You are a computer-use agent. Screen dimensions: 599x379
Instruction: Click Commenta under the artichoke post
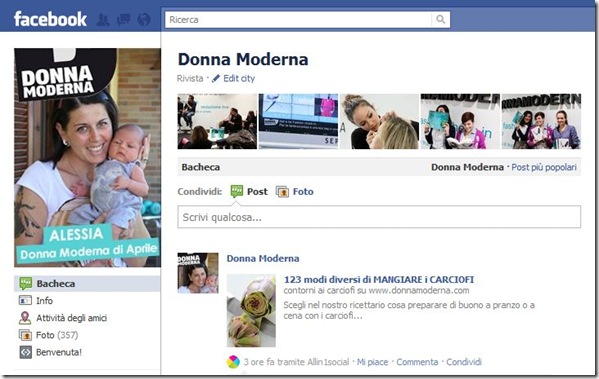pyautogui.click(x=417, y=362)
